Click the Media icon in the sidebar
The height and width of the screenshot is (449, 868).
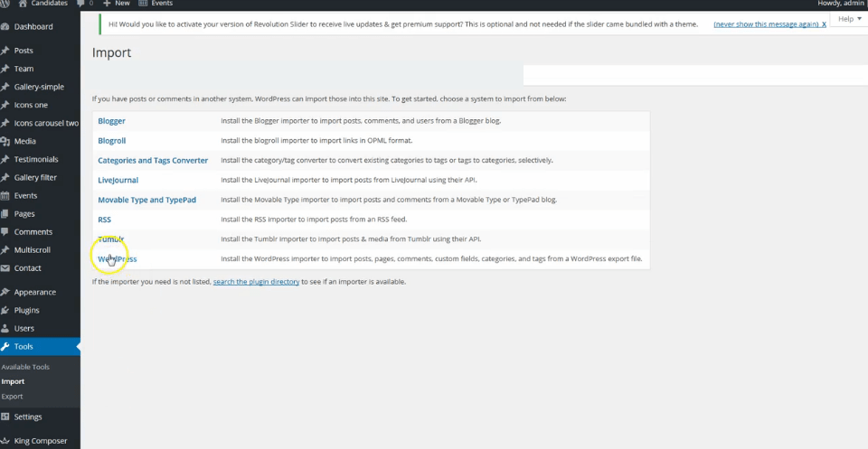(x=5, y=142)
